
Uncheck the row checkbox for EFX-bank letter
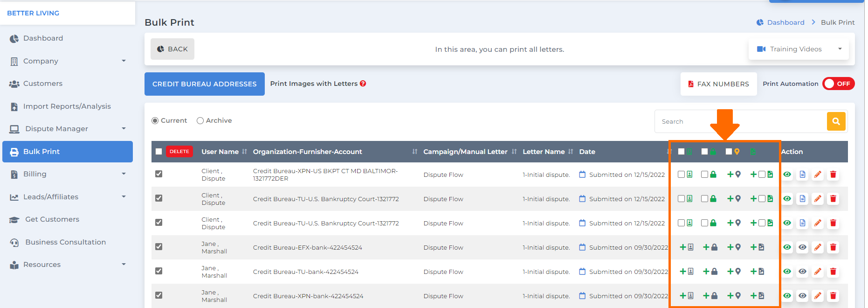pos(159,247)
